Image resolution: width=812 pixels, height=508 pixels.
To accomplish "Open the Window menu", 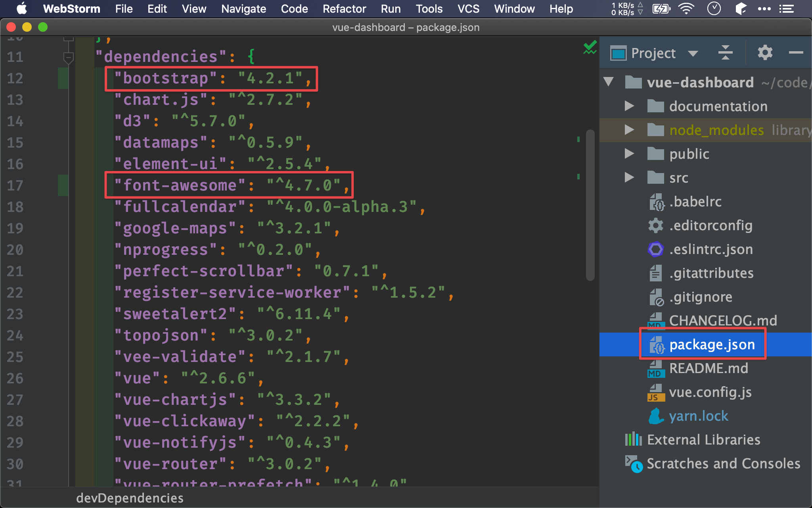I will pyautogui.click(x=514, y=8).
